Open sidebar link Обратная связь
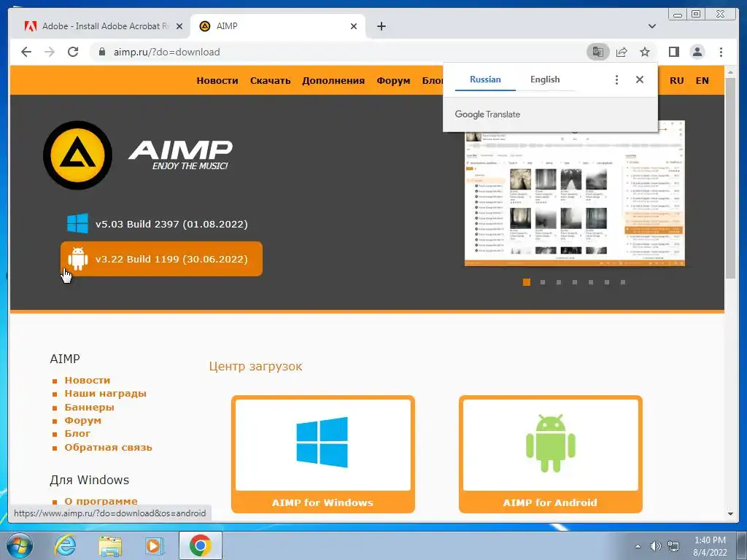The height and width of the screenshot is (560, 747). (108, 447)
